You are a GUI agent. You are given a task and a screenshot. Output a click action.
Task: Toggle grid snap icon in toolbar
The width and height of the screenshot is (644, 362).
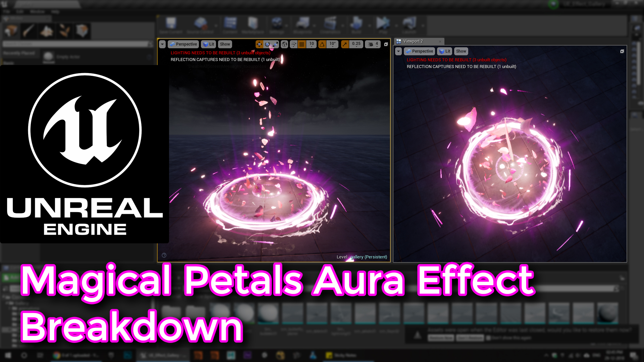coord(303,44)
